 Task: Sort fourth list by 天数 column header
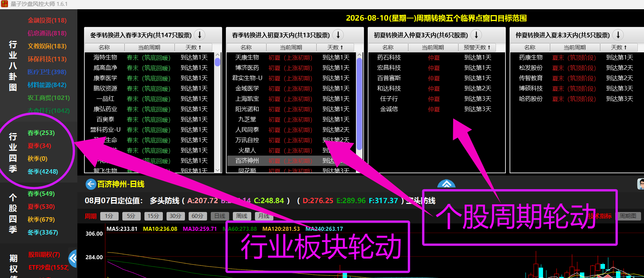pos(619,48)
